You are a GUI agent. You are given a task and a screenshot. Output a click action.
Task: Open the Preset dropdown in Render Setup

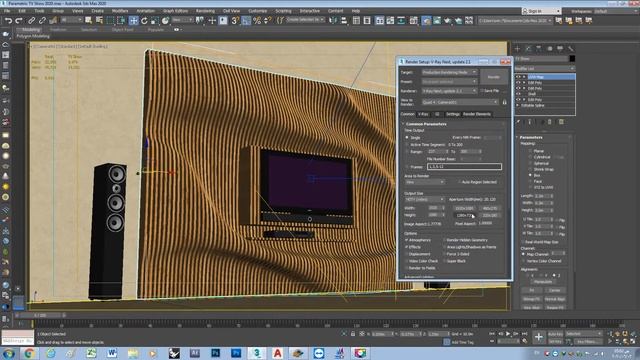click(449, 82)
